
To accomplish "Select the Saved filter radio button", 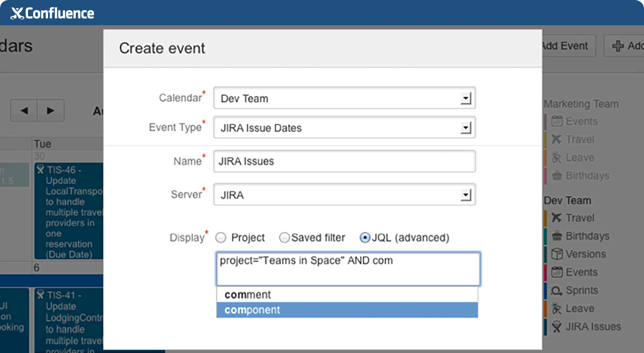I will tap(284, 238).
